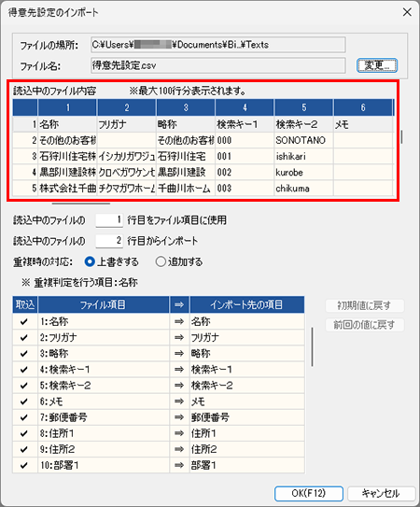Open the import destination 検索キー1 cell
Screen dimensions: 420x507
[247, 369]
